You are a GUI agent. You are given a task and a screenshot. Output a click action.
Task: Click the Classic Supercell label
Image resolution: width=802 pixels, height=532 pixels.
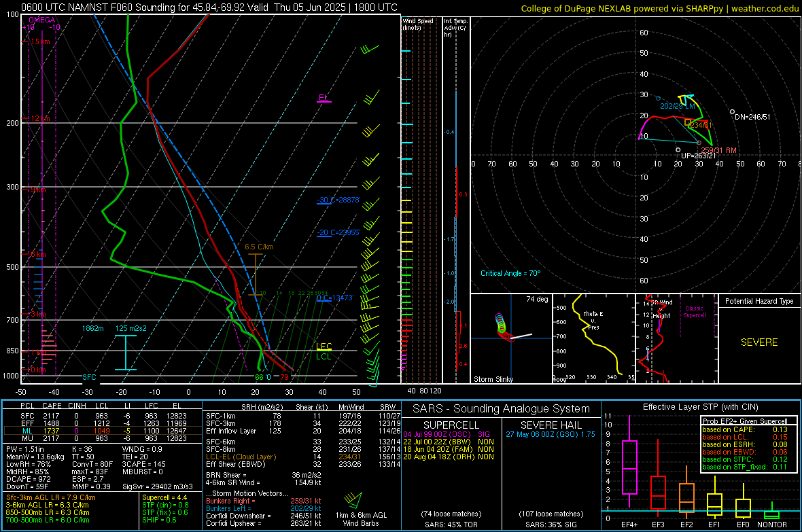[x=695, y=312]
